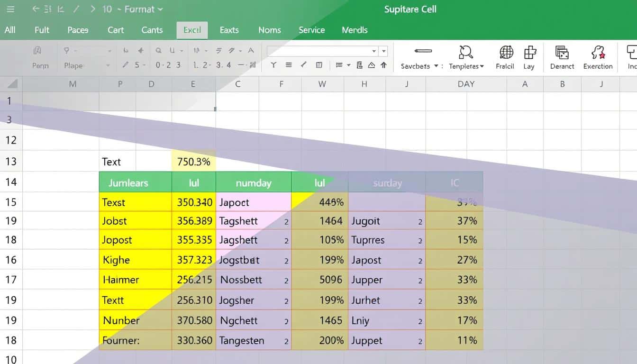
Task: Expand the Savcbets dropdown arrow
Action: tap(436, 66)
